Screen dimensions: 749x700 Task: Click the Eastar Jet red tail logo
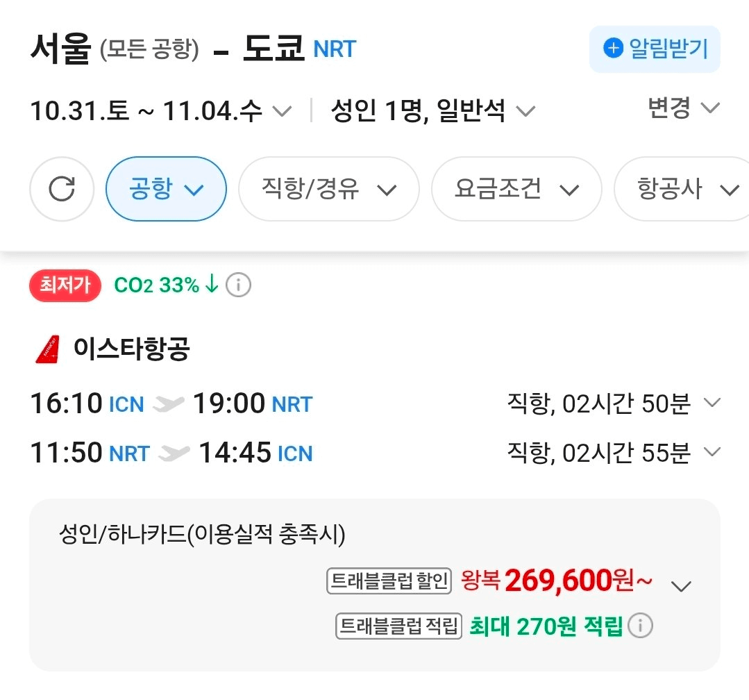[x=49, y=349]
